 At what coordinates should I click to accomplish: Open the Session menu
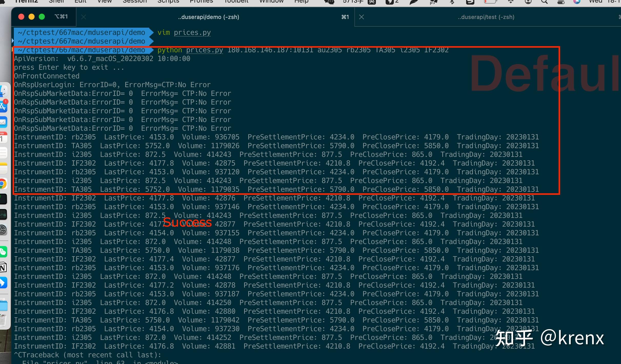point(135,2)
